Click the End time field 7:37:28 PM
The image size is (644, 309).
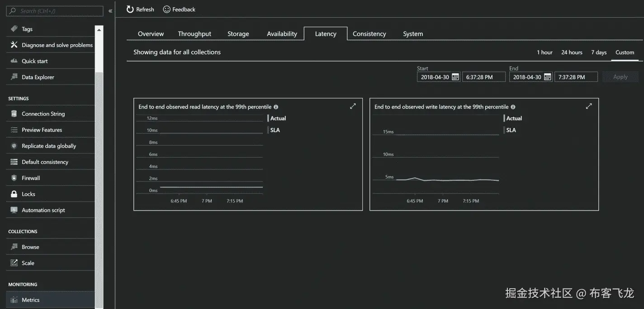coord(576,77)
